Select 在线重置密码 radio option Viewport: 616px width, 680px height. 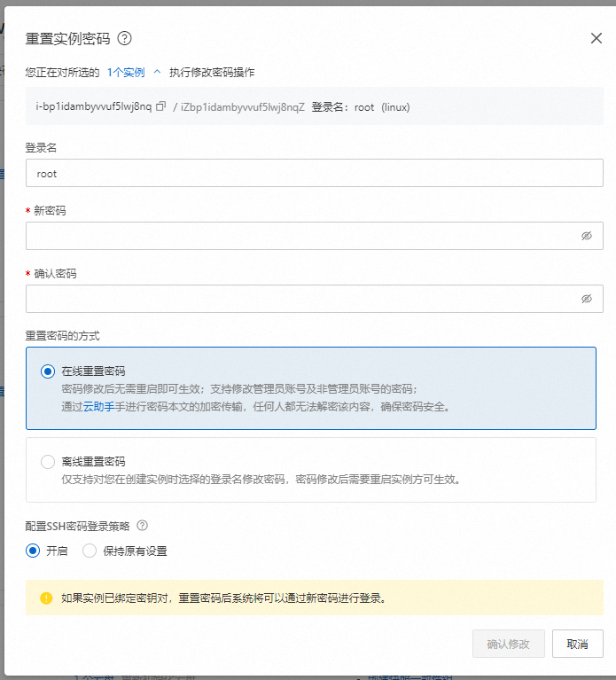click(x=48, y=371)
